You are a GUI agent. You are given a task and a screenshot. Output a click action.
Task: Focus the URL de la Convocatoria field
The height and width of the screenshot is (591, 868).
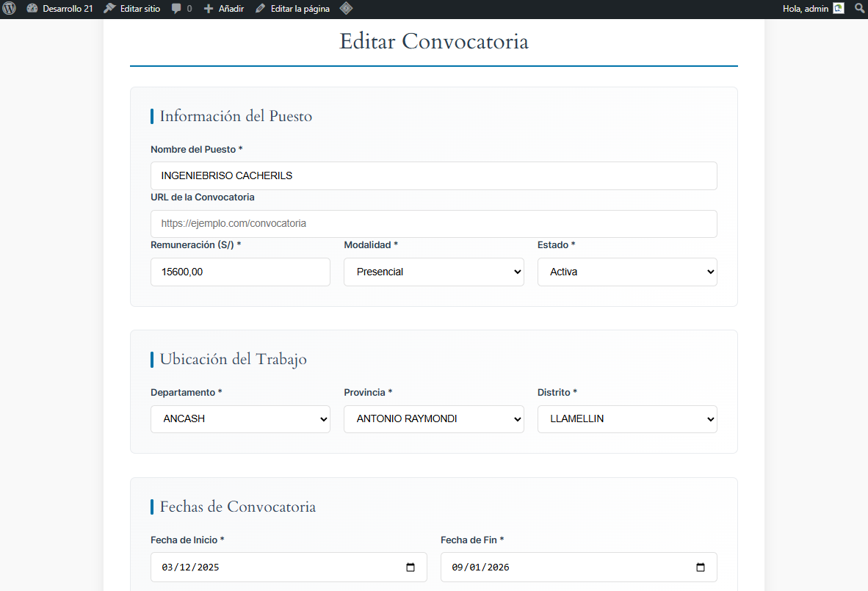coord(433,224)
